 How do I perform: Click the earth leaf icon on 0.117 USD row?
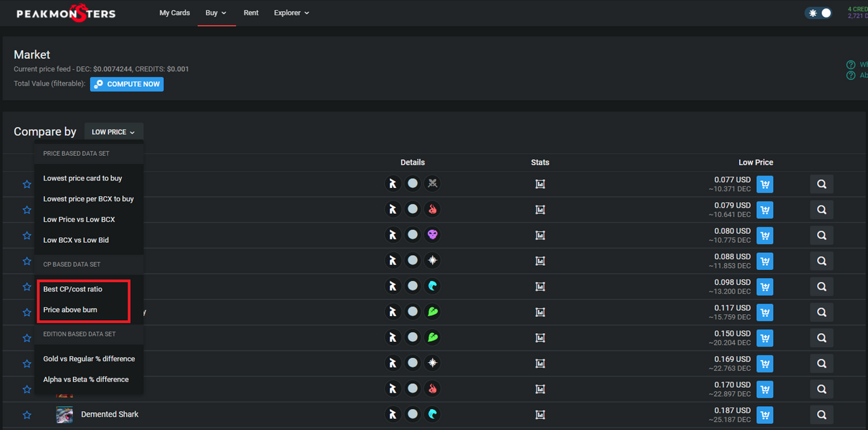pos(433,313)
